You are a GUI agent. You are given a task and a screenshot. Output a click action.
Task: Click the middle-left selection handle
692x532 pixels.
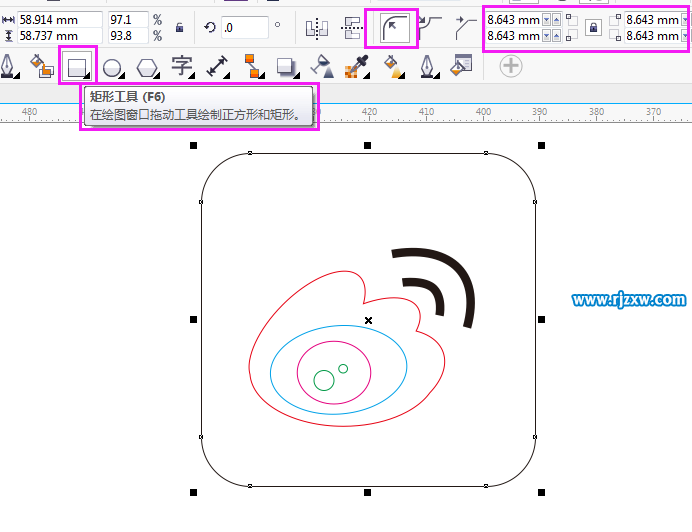coord(193,319)
